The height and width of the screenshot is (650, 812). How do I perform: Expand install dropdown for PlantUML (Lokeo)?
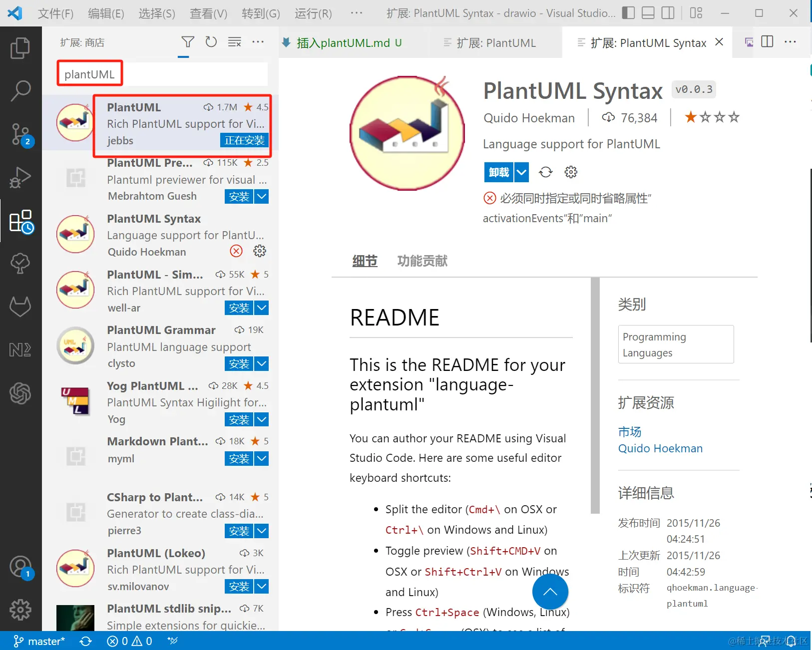coord(262,587)
